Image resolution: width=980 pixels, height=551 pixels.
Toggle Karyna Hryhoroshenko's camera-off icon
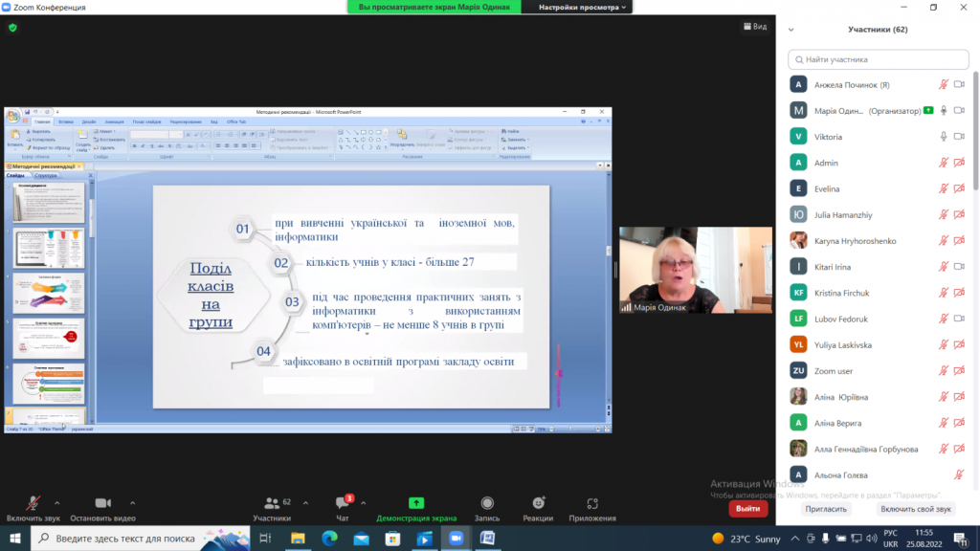959,241
